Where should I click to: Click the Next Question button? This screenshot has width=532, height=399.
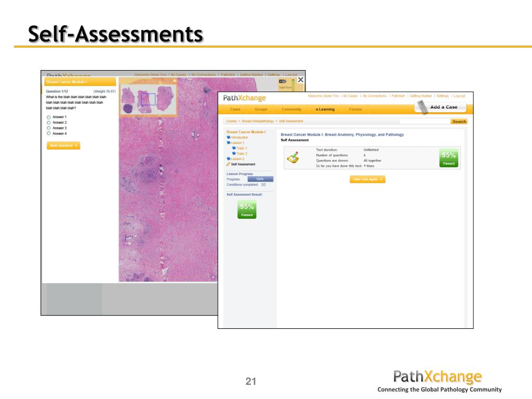click(63, 145)
